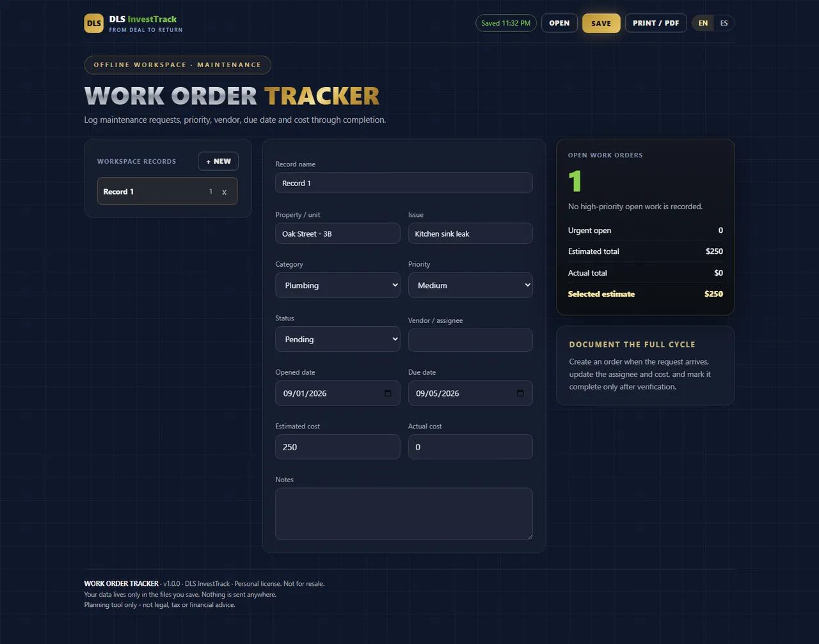
Task: Open calendar picker for Due date
Action: [x=520, y=393]
